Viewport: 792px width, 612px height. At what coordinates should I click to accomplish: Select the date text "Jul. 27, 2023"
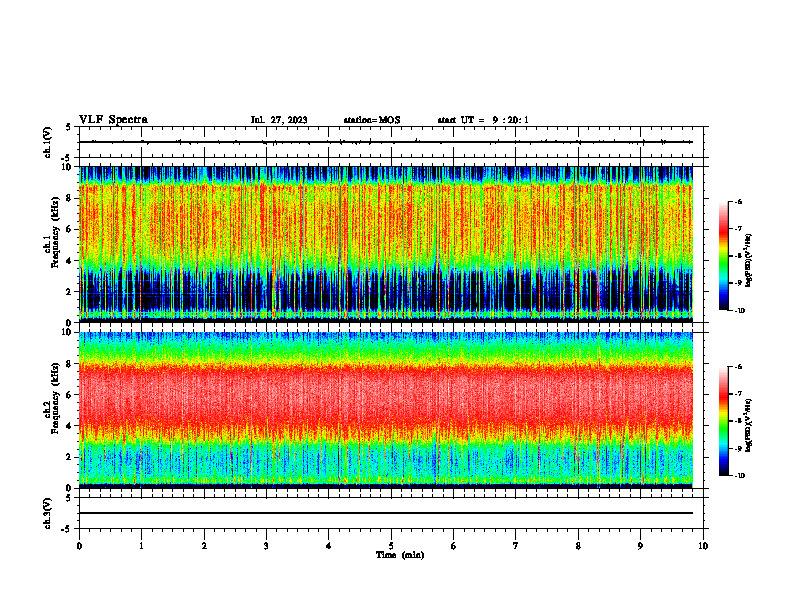tap(279, 120)
